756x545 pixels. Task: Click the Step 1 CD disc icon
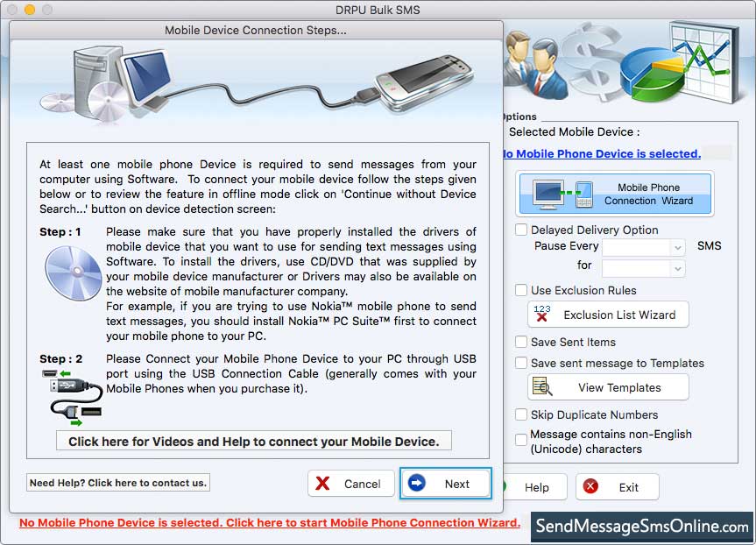[x=74, y=273]
